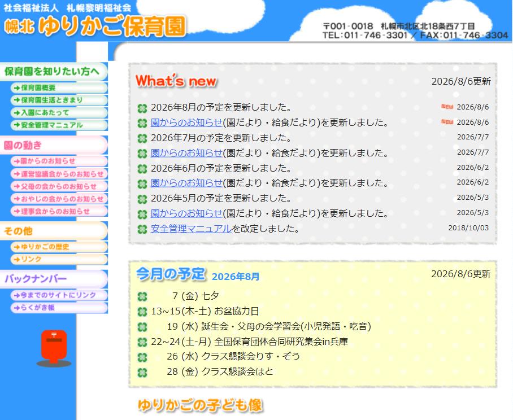Screen dimensions: 513x420
Task: Open 運営協議会からのお知らせ
Action: (x=59, y=173)
